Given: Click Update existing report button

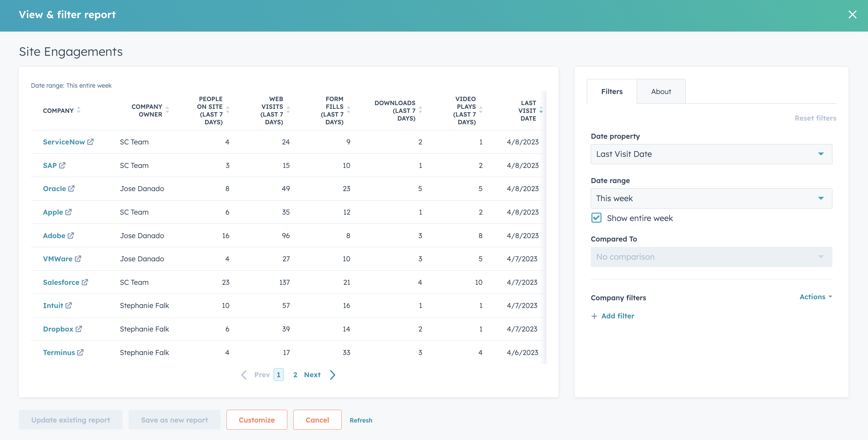Looking at the screenshot, I should click(x=71, y=420).
